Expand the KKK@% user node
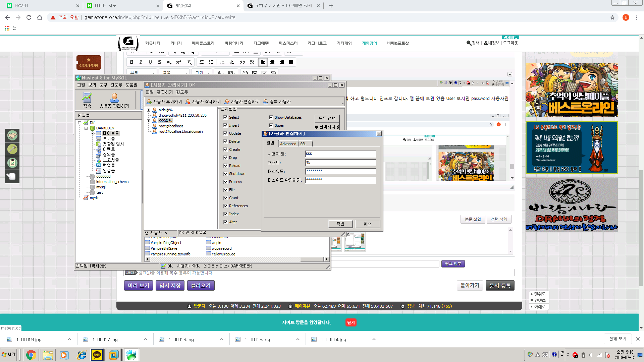This screenshot has height=362, width=644. point(148,121)
